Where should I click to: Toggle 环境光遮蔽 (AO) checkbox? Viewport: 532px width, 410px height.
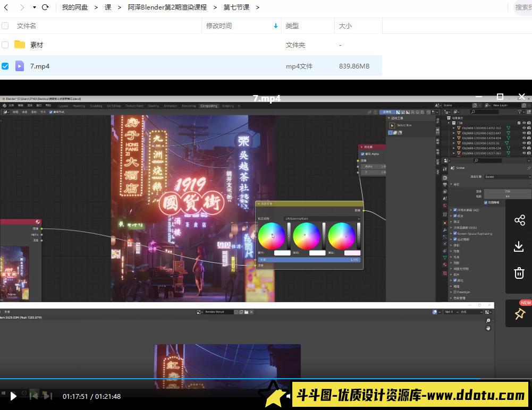(x=455, y=210)
